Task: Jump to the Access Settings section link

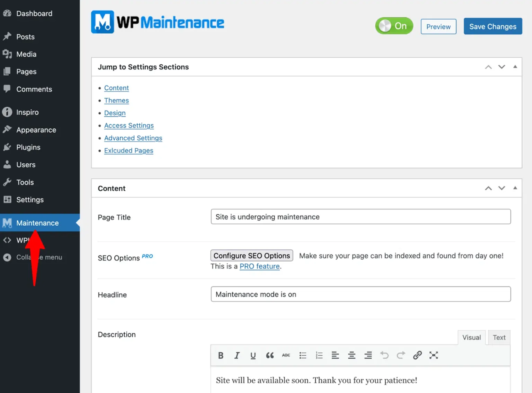Action: click(x=129, y=125)
